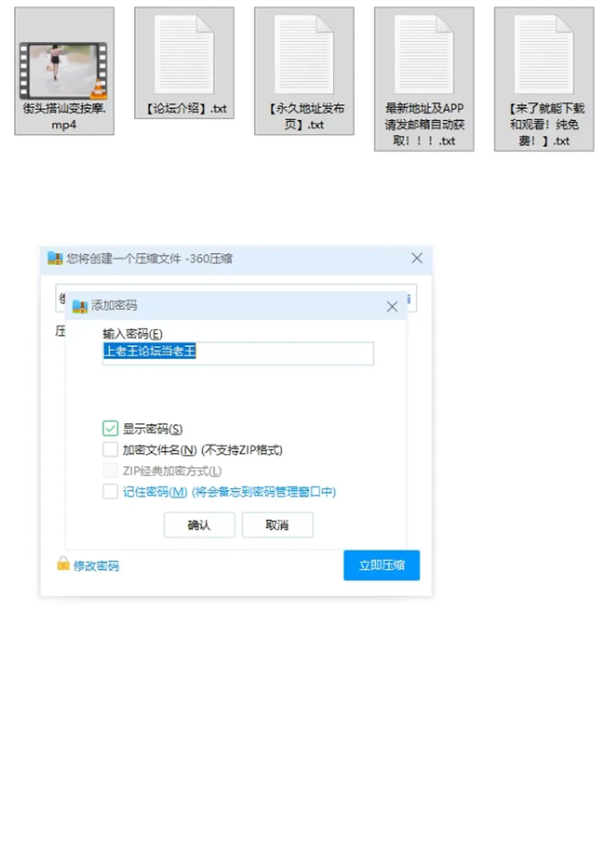The width and height of the screenshot is (616, 850).
Task: Enable the 记住密码 checkbox
Action: 110,491
